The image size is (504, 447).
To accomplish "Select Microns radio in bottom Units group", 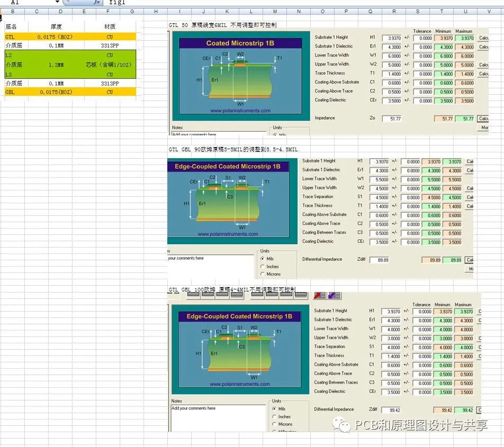I will [x=275, y=424].
